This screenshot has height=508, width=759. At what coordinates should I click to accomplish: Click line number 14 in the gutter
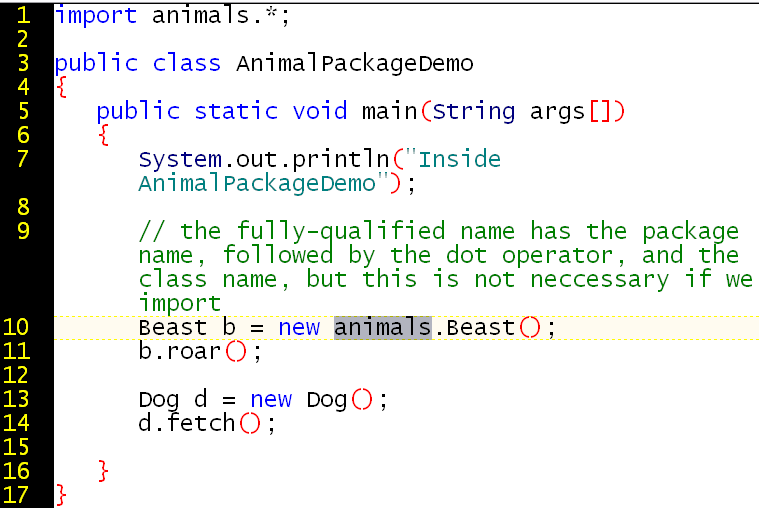click(x=16, y=423)
